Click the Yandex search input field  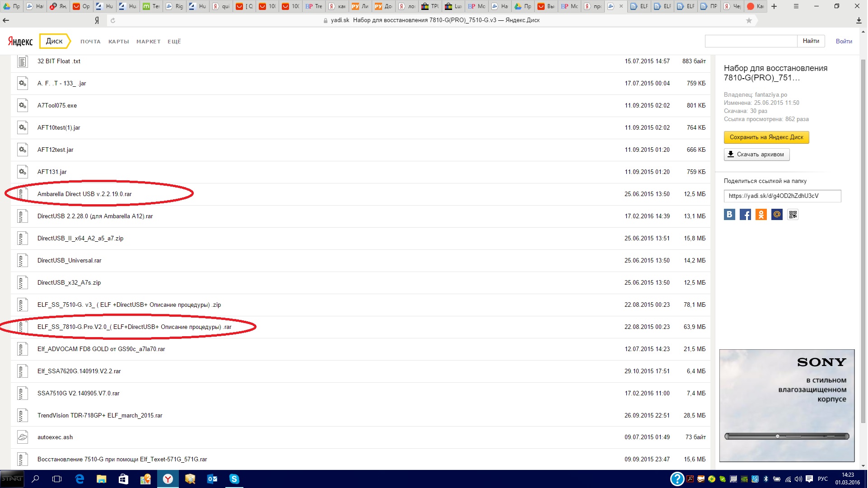tap(751, 41)
